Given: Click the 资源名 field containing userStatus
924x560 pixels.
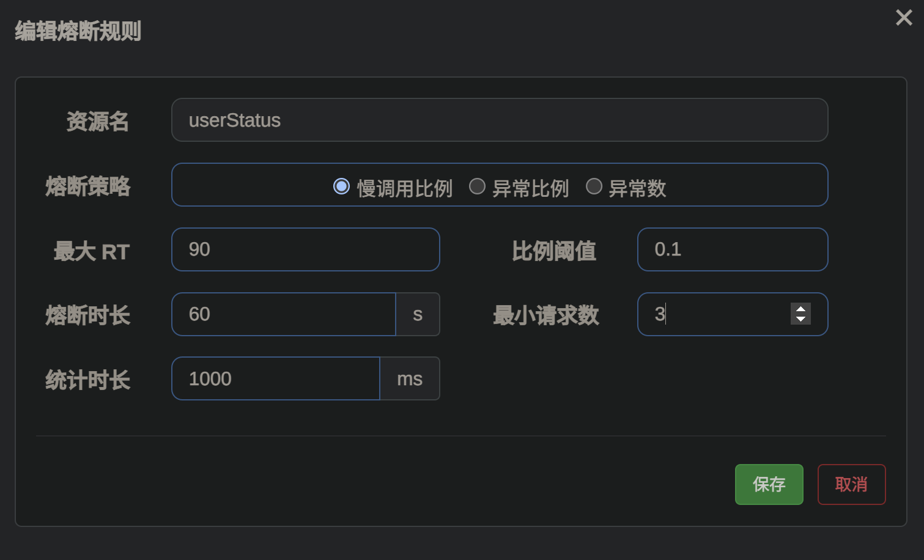Looking at the screenshot, I should point(499,120).
